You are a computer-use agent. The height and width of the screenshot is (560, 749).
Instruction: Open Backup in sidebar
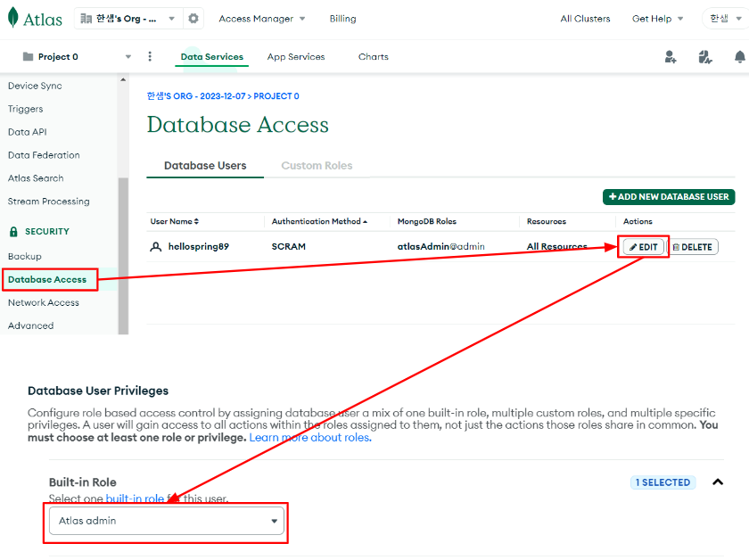point(25,257)
